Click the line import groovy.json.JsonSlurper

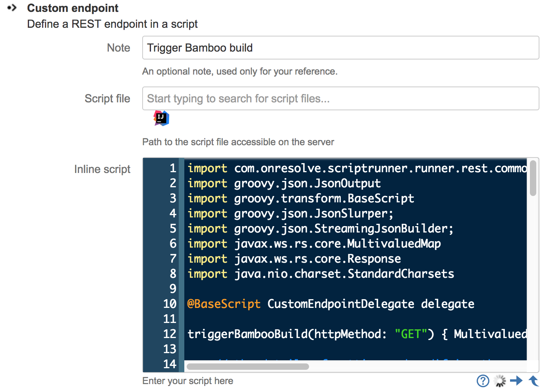point(290,213)
